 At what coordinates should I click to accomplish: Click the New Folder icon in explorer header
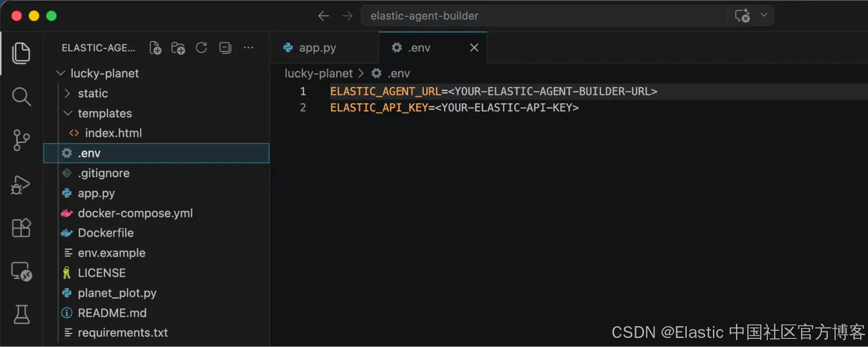coord(178,48)
